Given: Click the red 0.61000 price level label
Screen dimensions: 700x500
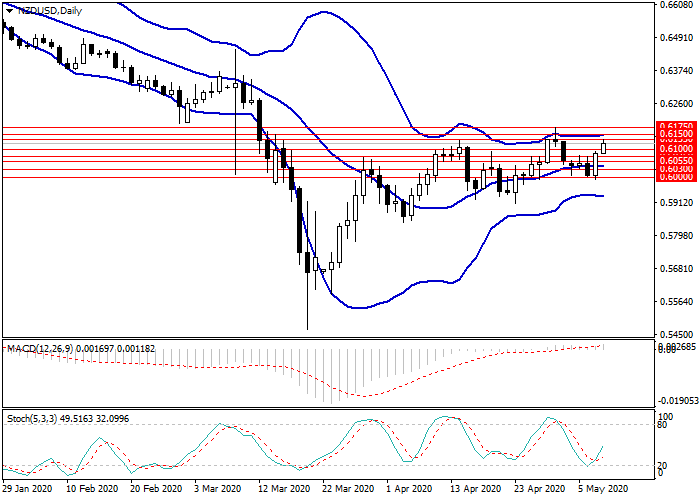Looking at the screenshot, I should (674, 148).
